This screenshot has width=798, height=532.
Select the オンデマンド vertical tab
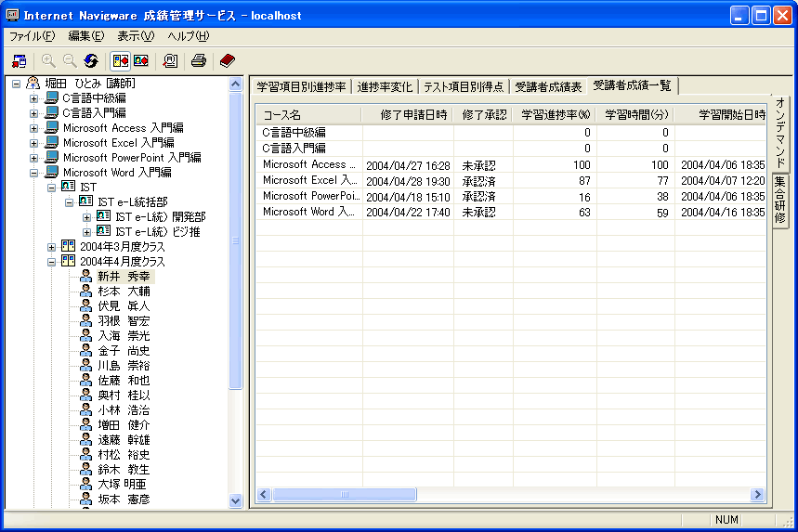coord(780,133)
